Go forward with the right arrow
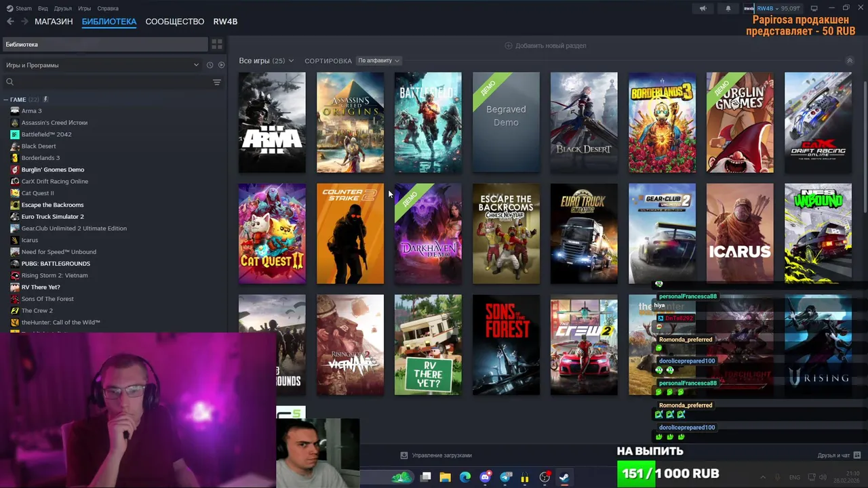 coord(24,22)
